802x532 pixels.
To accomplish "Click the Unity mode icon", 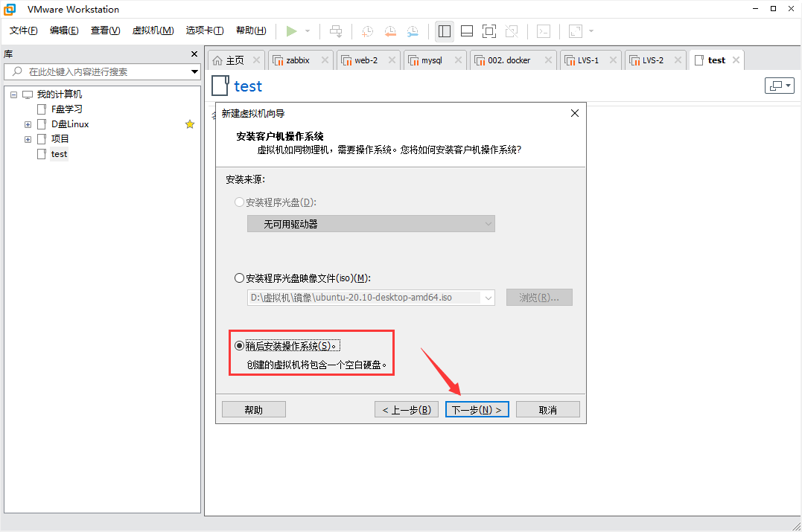I will tap(512, 31).
